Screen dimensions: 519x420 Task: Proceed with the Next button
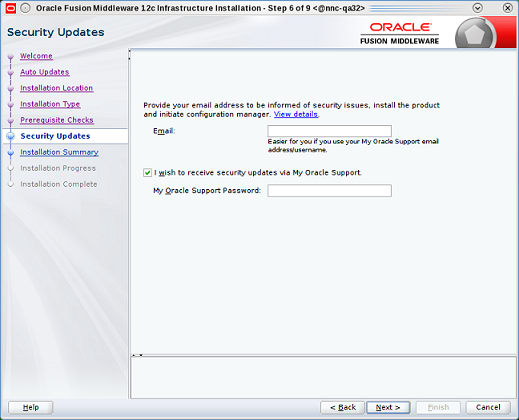tap(388, 407)
